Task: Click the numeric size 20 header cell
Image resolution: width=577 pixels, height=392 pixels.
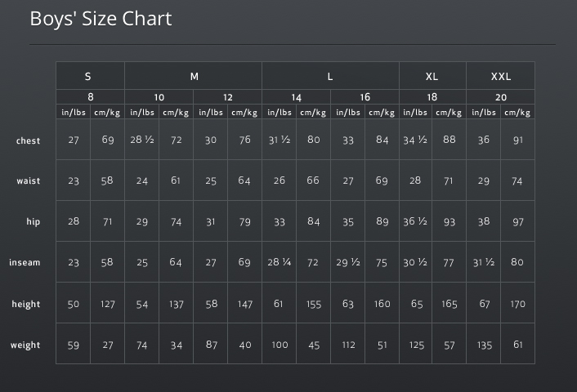Action: (500, 97)
